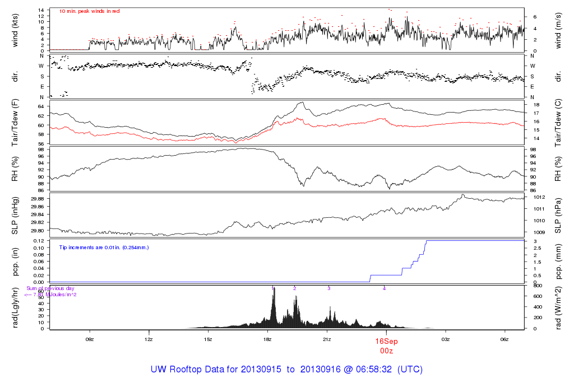Click the red '10 min. peak winds in red' note

[89, 11]
